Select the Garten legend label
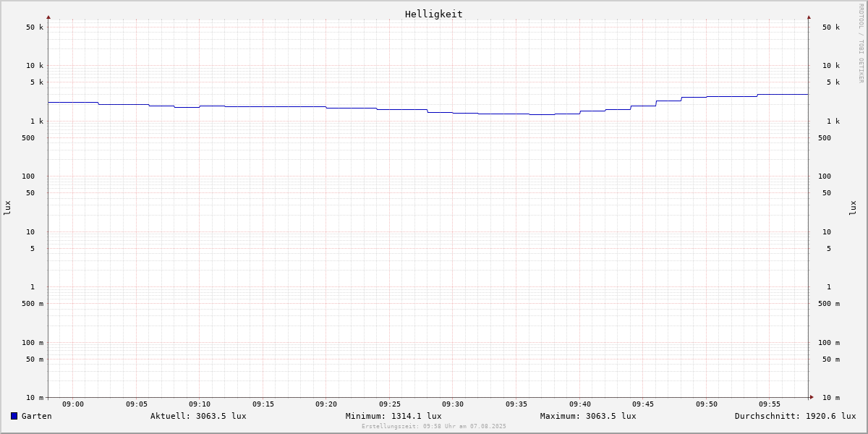Screen dimensions: 868x434 pos(37,416)
